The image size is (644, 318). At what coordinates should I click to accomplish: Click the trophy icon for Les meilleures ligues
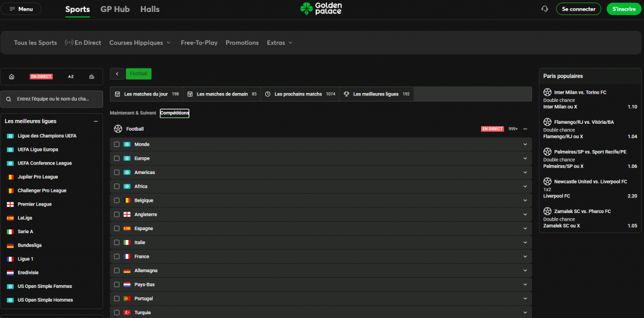tap(347, 94)
